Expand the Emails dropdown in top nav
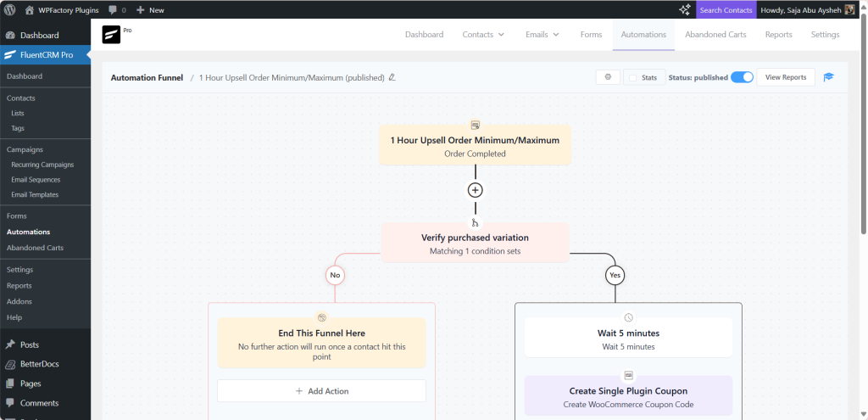 [542, 34]
